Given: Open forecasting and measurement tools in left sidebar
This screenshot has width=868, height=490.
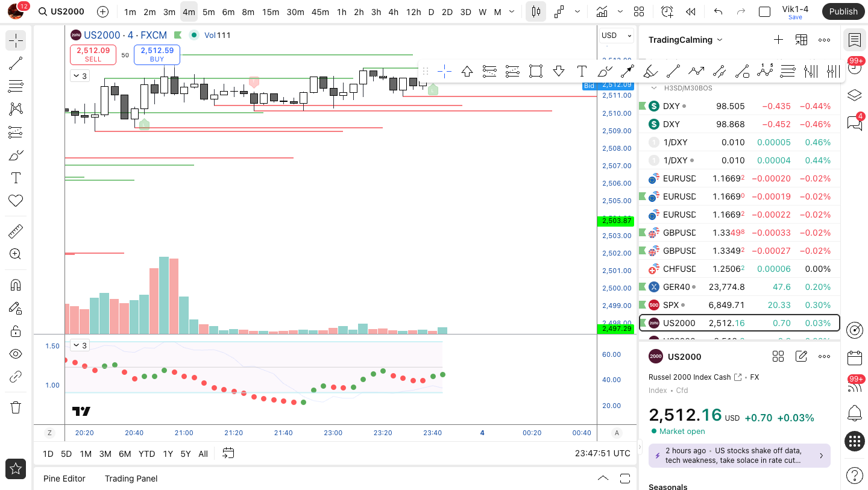Looking at the screenshot, I should click(16, 132).
